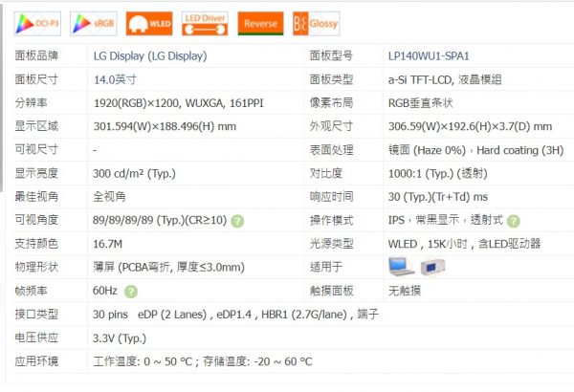Viewport: 574px width, 392px height.
Task: Click the 物理形状 row label
Action: tap(36, 267)
